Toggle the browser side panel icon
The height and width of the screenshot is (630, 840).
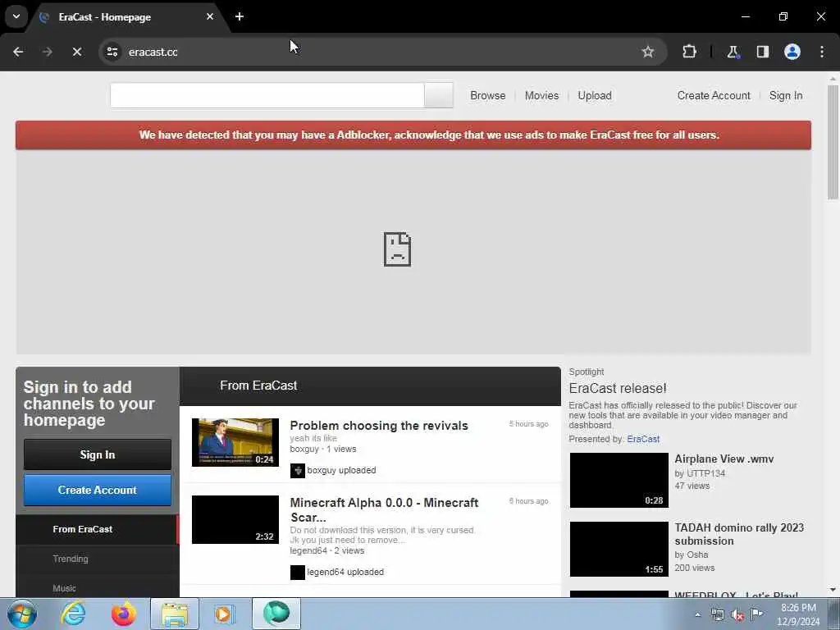point(762,52)
